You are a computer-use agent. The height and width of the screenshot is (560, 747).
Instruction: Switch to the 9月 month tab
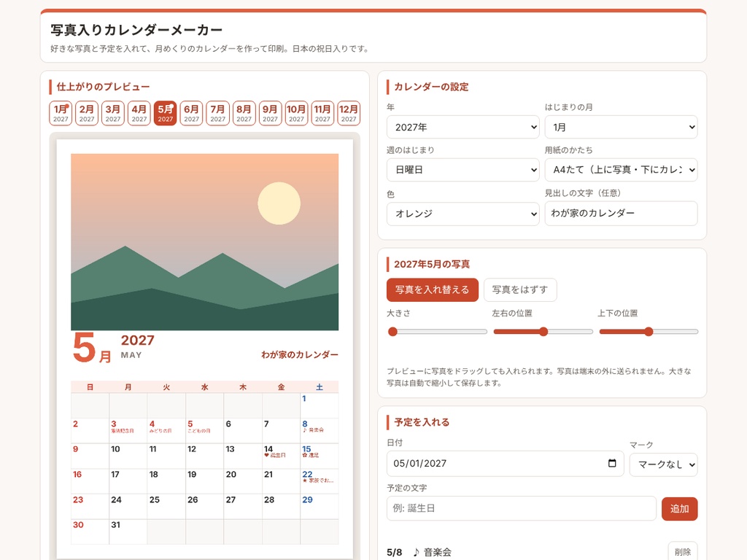point(270,113)
